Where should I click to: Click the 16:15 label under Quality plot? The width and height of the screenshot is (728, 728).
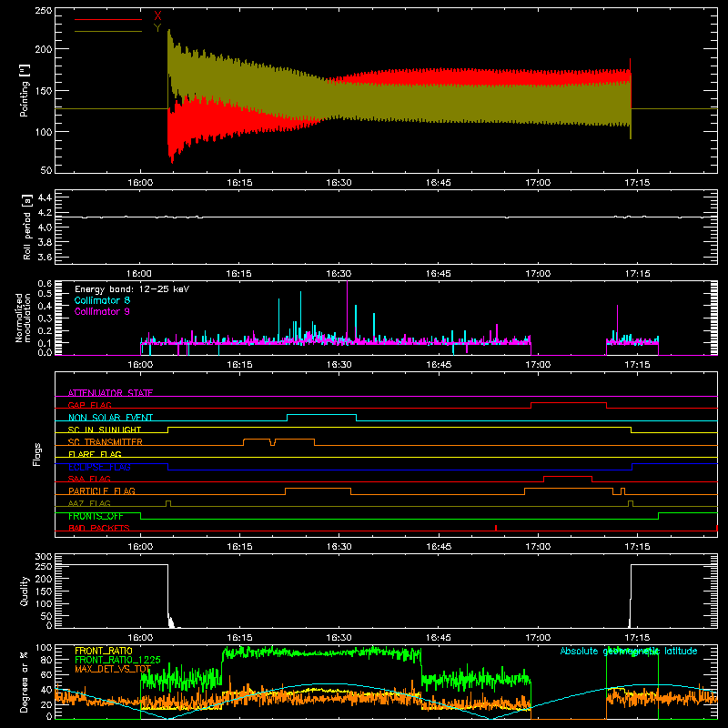coord(239,638)
